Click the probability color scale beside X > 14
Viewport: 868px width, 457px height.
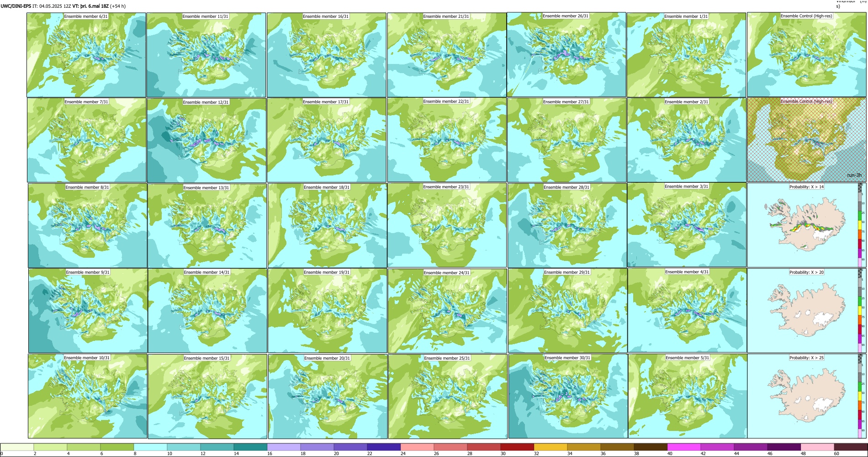coord(861,225)
